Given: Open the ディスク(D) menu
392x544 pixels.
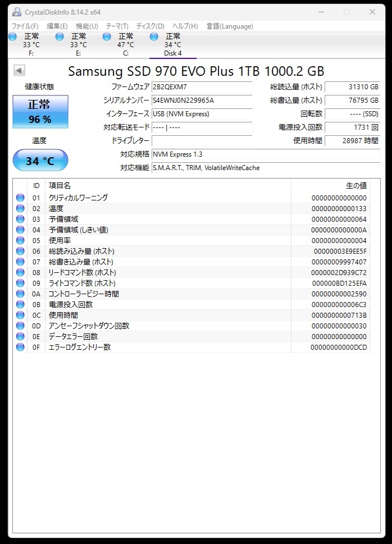Looking at the screenshot, I should pos(151,26).
